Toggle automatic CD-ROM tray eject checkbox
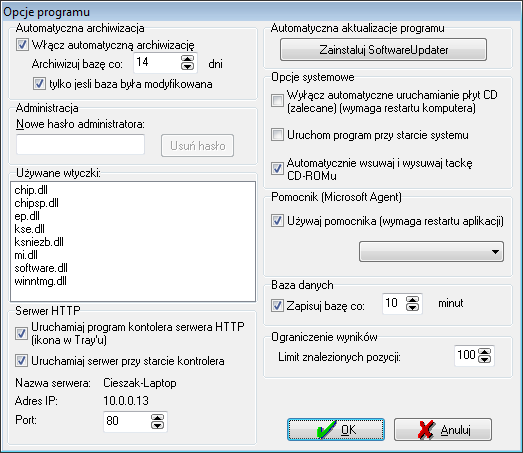Screen dimensions: 523x453 (277, 168)
